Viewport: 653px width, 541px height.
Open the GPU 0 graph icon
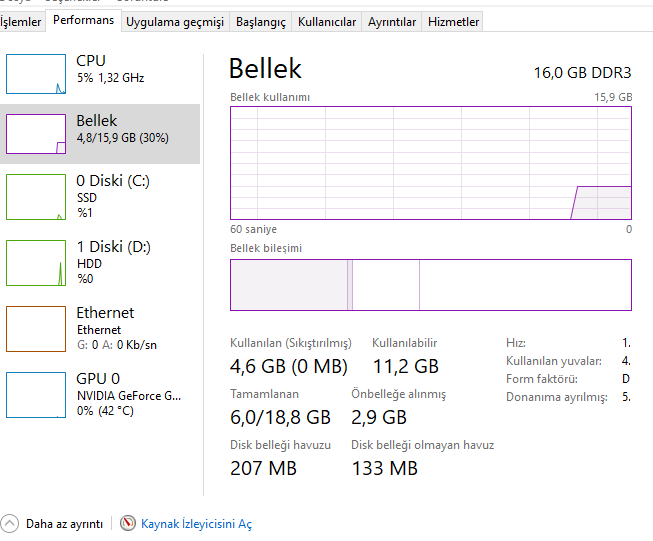(36, 394)
